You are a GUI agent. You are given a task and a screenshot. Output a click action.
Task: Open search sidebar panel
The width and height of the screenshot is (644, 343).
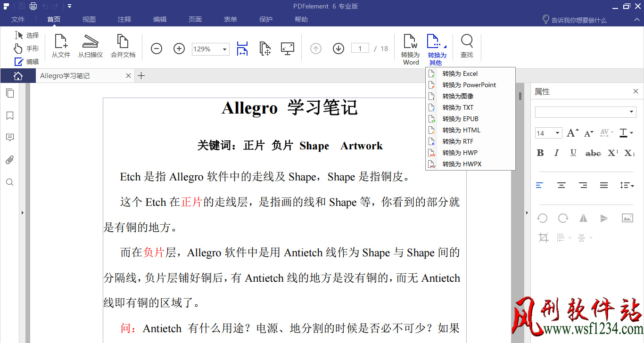9,182
